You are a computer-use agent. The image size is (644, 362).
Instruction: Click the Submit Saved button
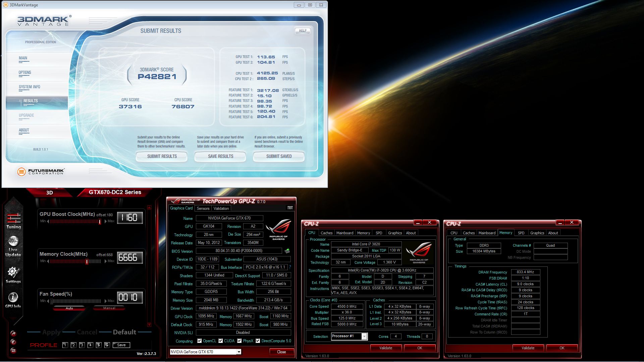(279, 156)
